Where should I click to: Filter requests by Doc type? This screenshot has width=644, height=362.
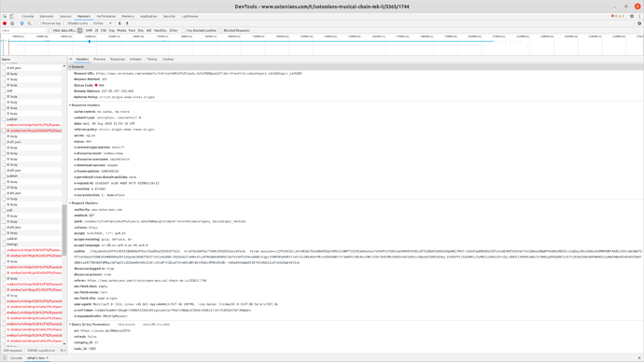[x=141, y=31]
